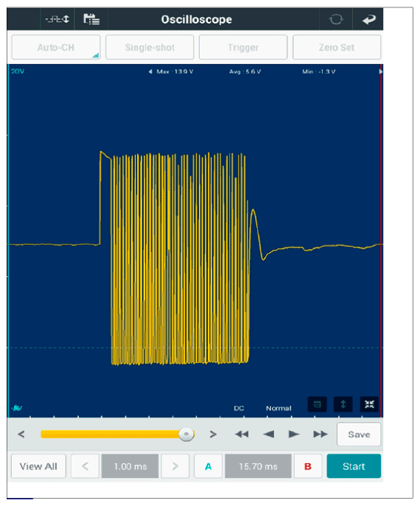Screen dimensions: 420x506
Task: Decrease time base with < button
Action: coord(85,466)
